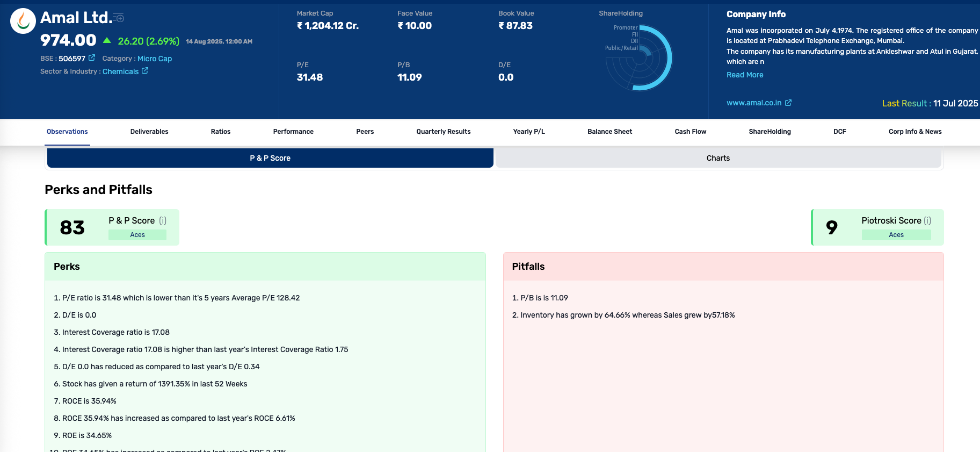The height and width of the screenshot is (452, 980).
Task: Click Read More in Company Info
Action: [x=745, y=75]
